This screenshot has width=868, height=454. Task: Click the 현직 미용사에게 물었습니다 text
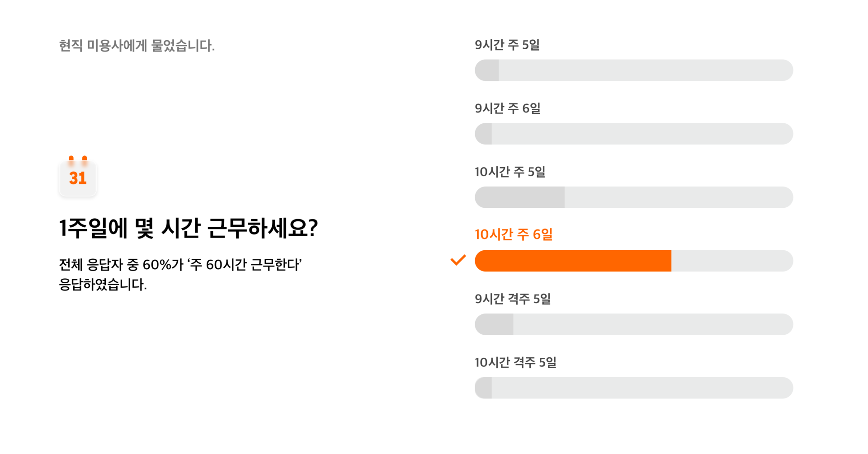137,46
